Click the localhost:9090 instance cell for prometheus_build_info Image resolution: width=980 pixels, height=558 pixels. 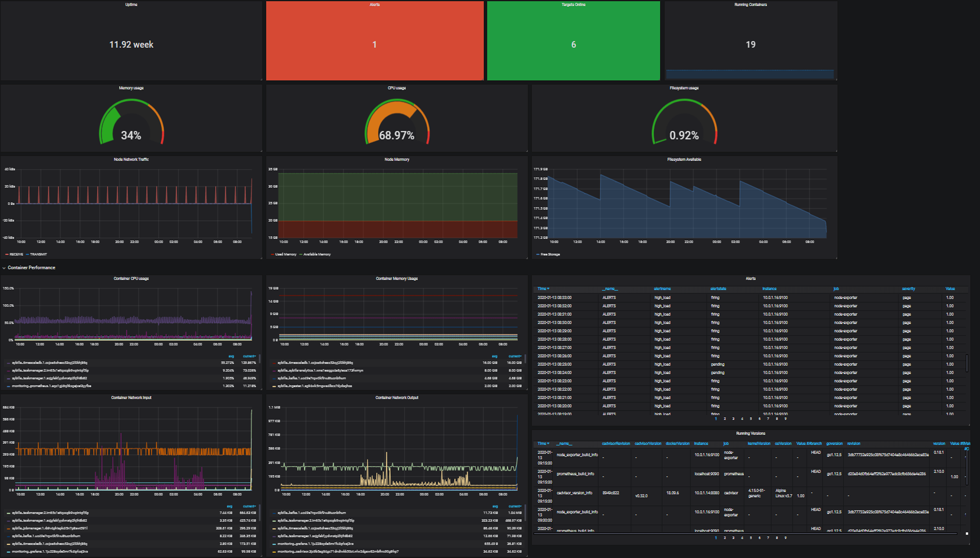click(x=707, y=474)
